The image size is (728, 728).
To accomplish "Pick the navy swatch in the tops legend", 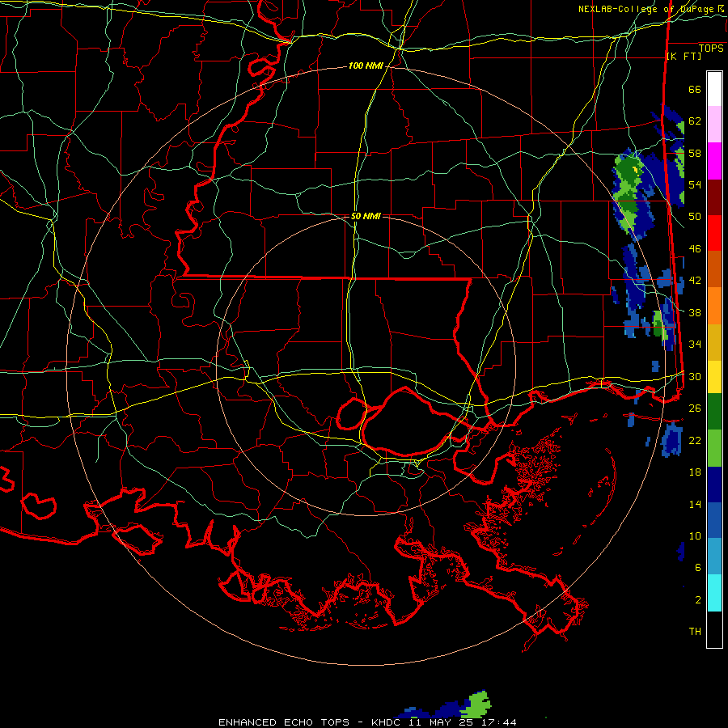I will tap(714, 485).
